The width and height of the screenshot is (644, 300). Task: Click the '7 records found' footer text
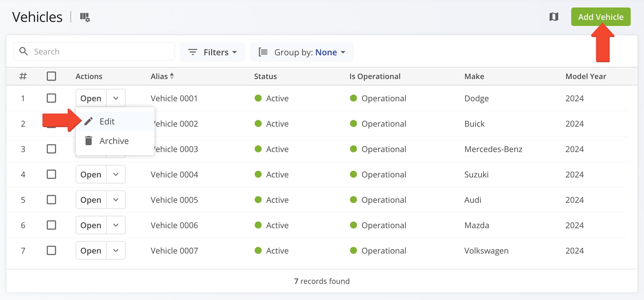click(x=322, y=281)
